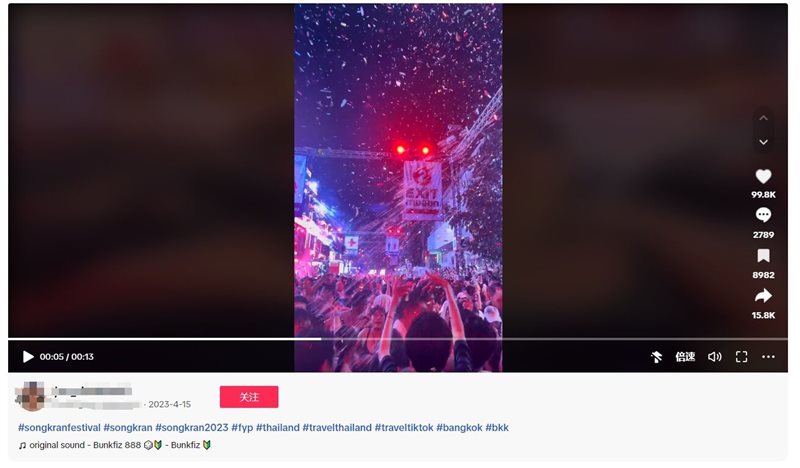Mute the video volume
The height and width of the screenshot is (468, 800).
(714, 357)
